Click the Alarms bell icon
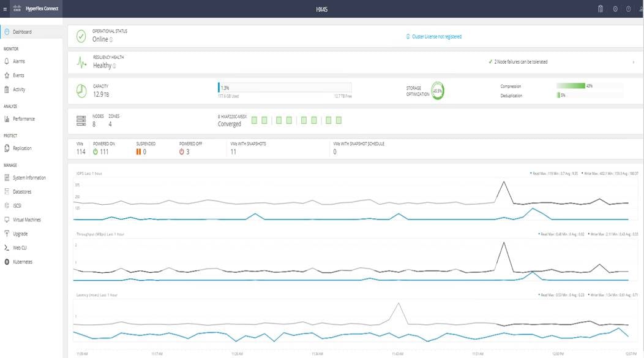This screenshot has height=358, width=644. (7, 61)
